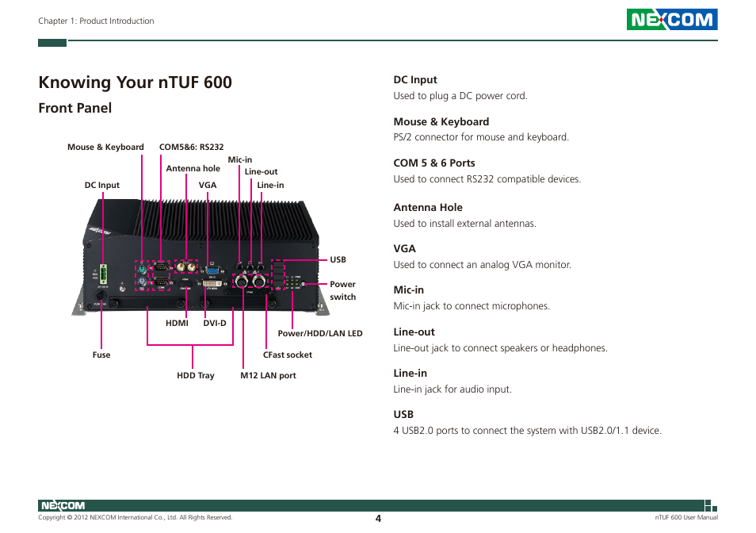The height and width of the screenshot is (533, 756).
Task: Click the NEXCOM copyright notice
Action: click(136, 518)
